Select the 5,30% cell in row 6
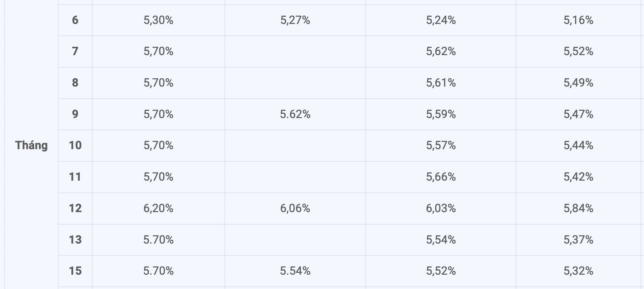Viewport: 644px width, 289px height. (158, 20)
